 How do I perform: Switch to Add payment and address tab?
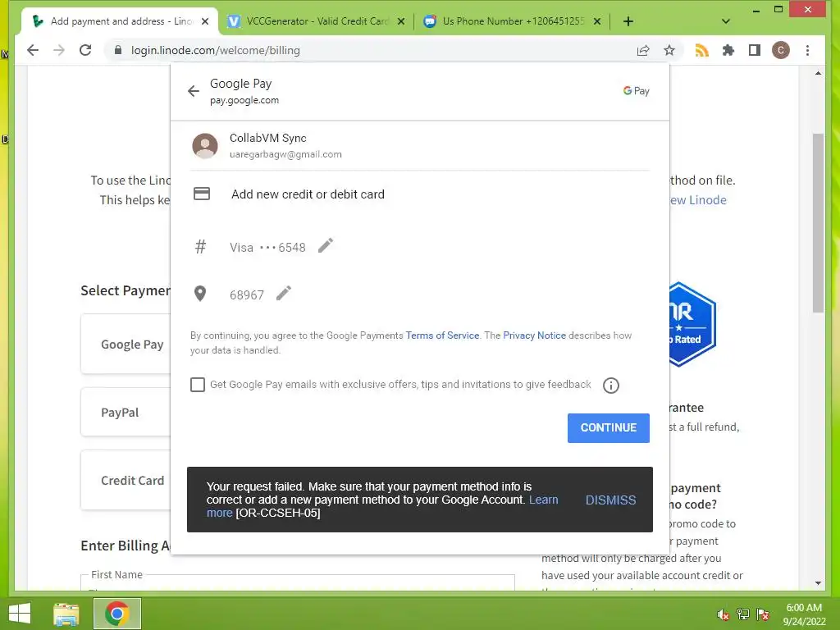click(x=121, y=21)
